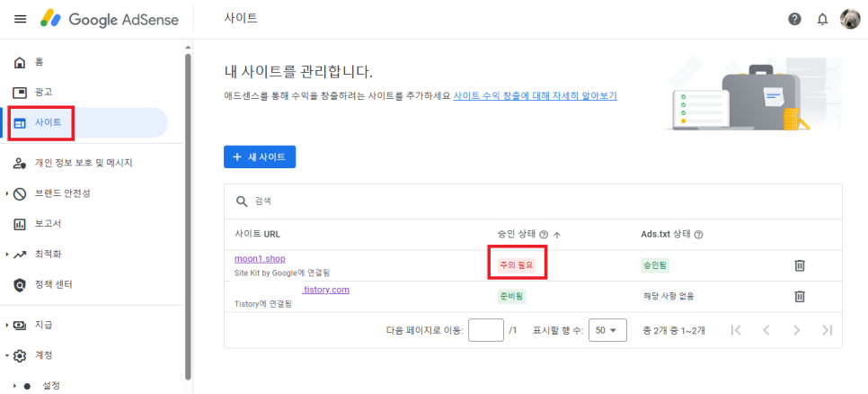The image size is (868, 394).
Task: Click the sidebar vertical scrollbar
Action: point(188,216)
